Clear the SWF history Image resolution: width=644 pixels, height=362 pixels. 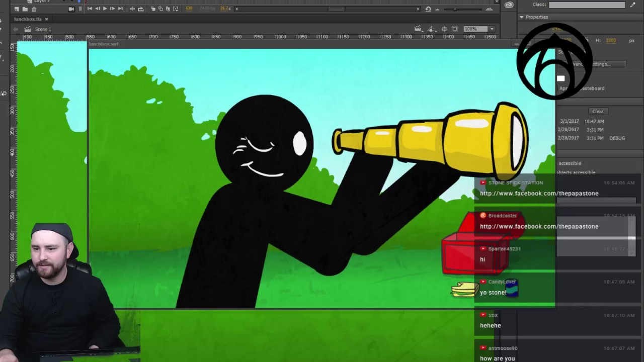point(598,112)
